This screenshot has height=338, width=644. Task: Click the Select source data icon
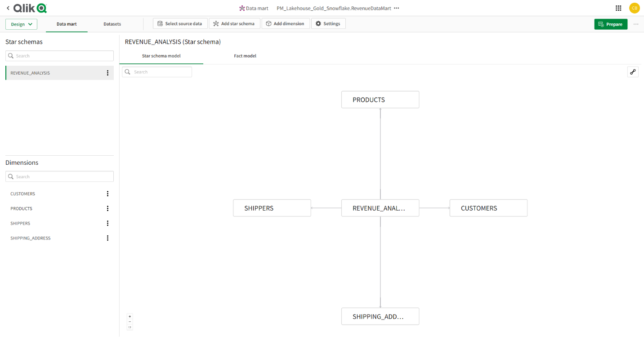click(x=180, y=23)
